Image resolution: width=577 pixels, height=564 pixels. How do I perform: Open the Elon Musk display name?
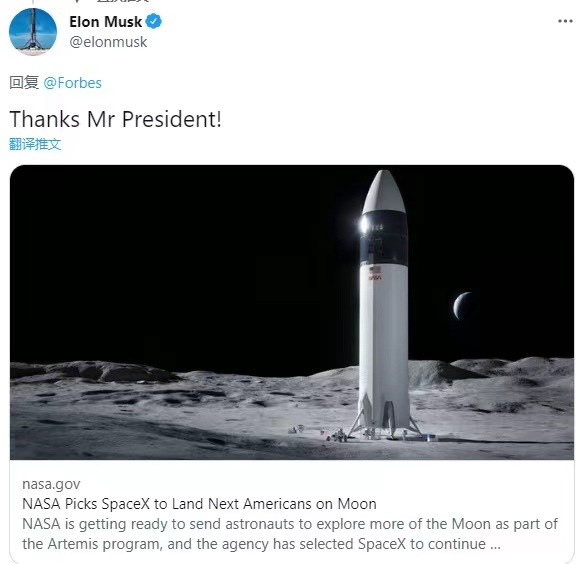pyautogui.click(x=105, y=22)
